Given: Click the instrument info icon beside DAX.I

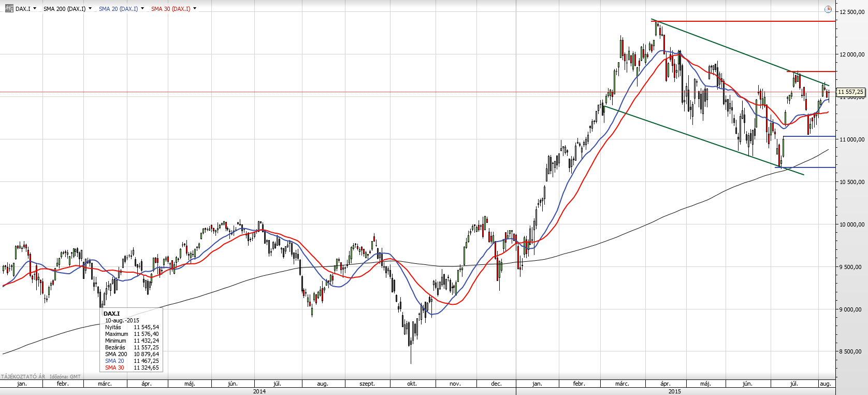Looking at the screenshot, I should click(9, 8).
